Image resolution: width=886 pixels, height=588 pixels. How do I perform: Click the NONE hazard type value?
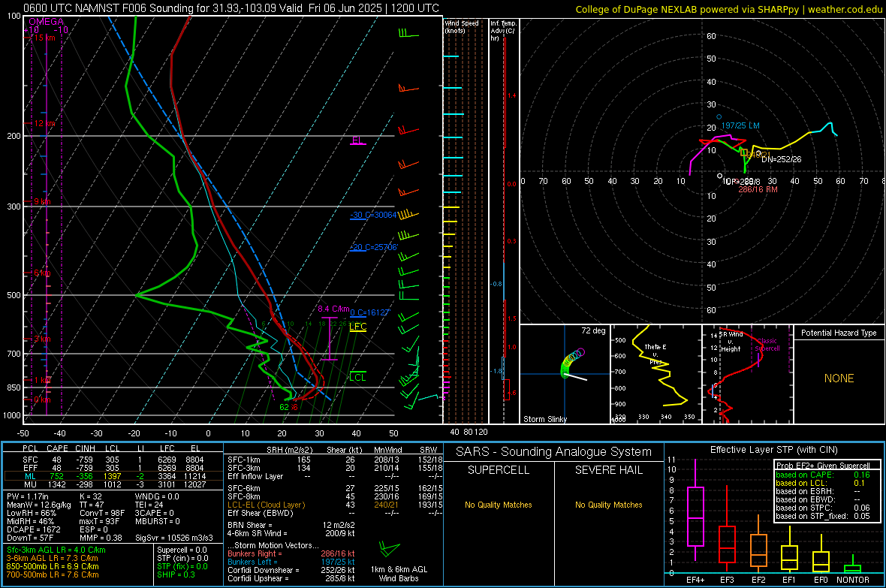(839, 378)
